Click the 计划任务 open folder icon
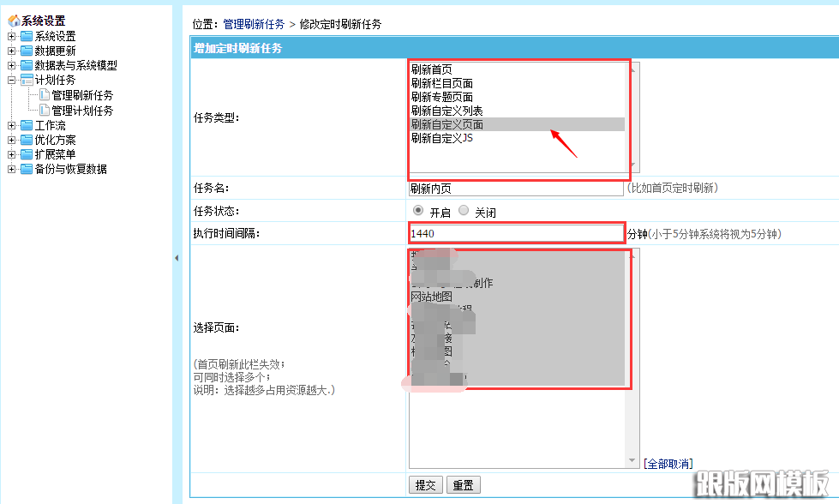 pyautogui.click(x=26, y=80)
